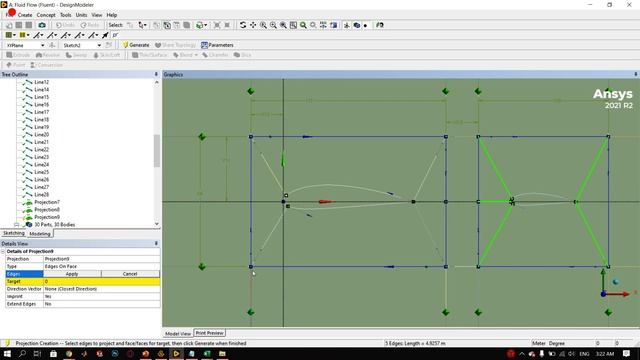Select Line28 in the tree
The image size is (640, 360).
(42, 194)
